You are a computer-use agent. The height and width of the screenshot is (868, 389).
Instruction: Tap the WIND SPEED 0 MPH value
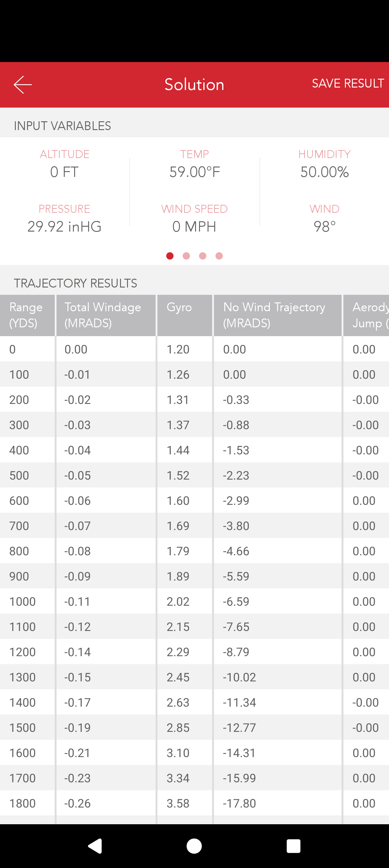pos(194,226)
